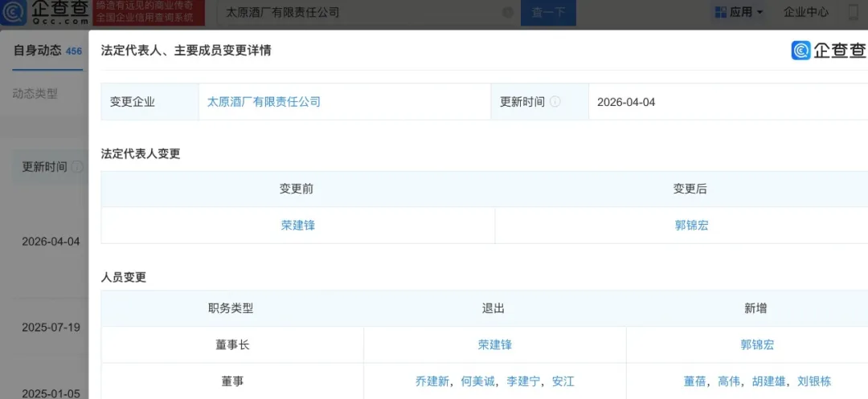This screenshot has height=399, width=868.
Task: Open the 胡建雄 director link
Action: (x=769, y=381)
